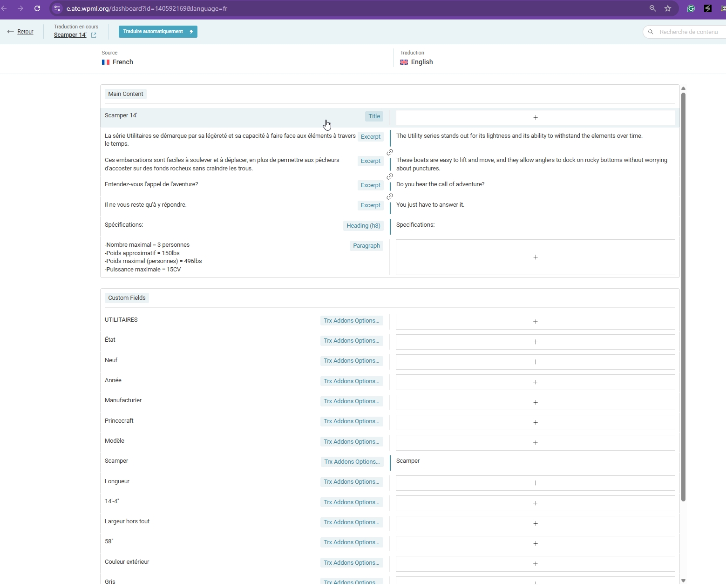Add translation for État field

[x=535, y=342]
